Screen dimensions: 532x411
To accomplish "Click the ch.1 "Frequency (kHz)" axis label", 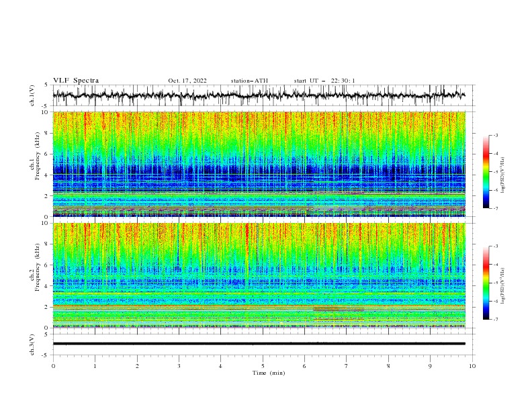I will click(x=38, y=154).
